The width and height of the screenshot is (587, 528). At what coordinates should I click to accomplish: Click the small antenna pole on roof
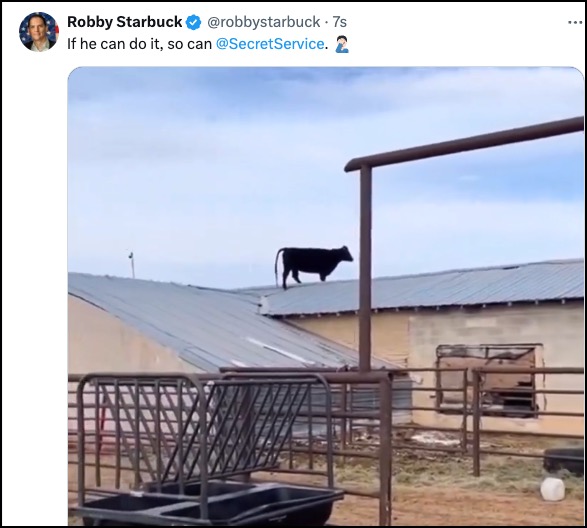132,265
